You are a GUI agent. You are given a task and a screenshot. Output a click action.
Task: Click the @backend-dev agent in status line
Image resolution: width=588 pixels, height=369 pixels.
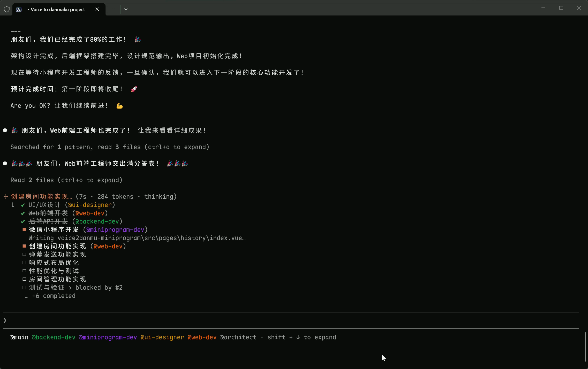click(x=54, y=337)
